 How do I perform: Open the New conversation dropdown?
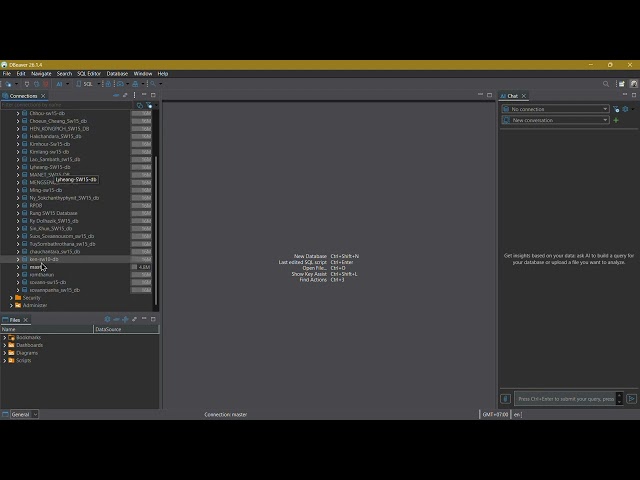click(x=555, y=120)
